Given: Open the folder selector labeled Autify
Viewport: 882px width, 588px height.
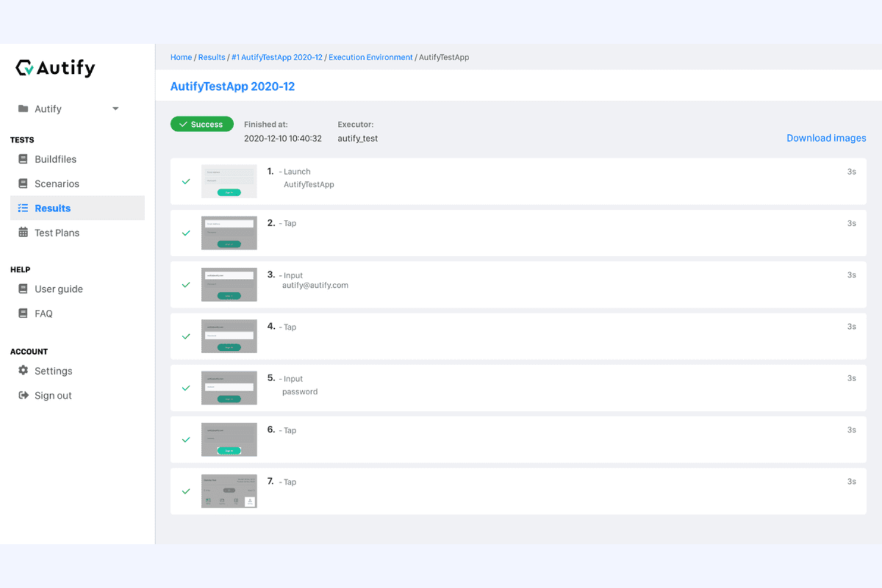Looking at the screenshot, I should (x=23, y=108).
